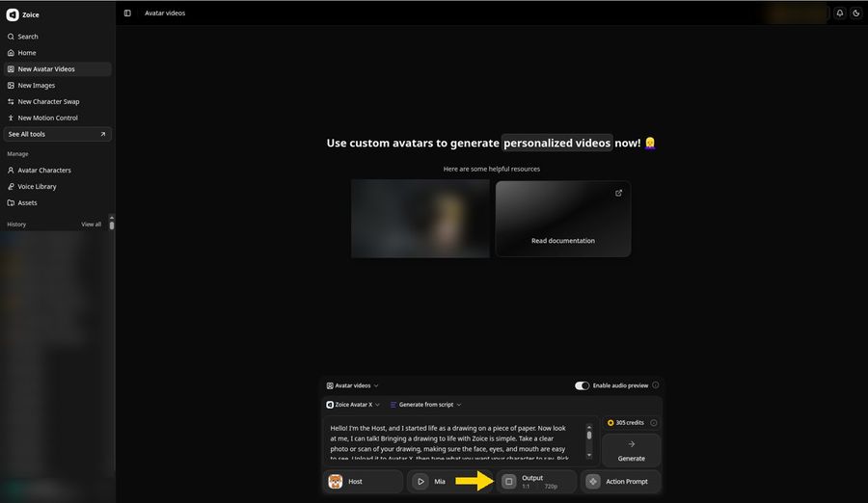Image resolution: width=868 pixels, height=503 pixels.
Task: Click the Generate button
Action: tap(631, 450)
